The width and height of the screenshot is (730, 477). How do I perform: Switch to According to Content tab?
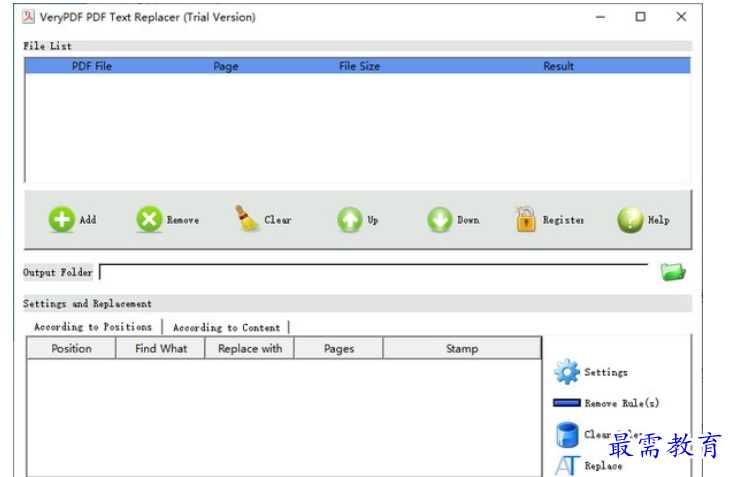click(227, 327)
